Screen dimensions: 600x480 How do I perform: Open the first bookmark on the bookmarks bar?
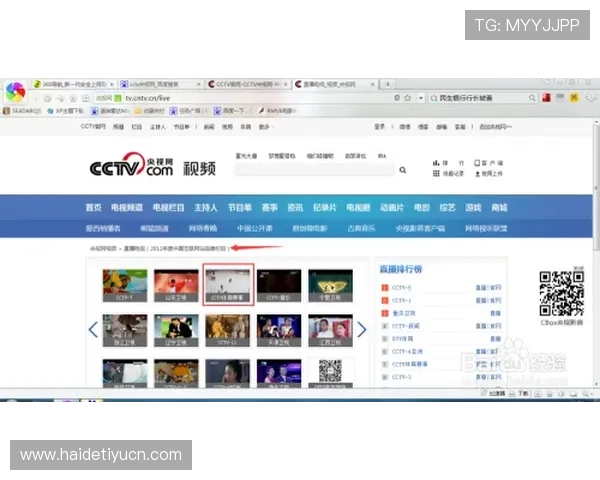(x=22, y=111)
